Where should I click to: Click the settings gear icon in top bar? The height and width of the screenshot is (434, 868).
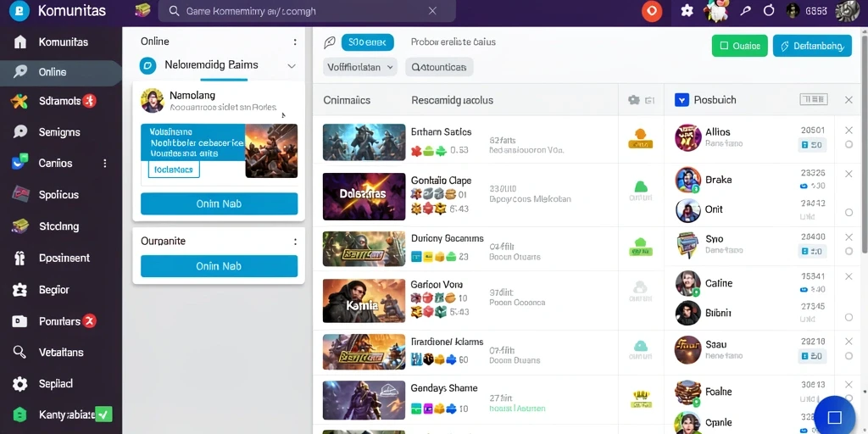point(687,10)
